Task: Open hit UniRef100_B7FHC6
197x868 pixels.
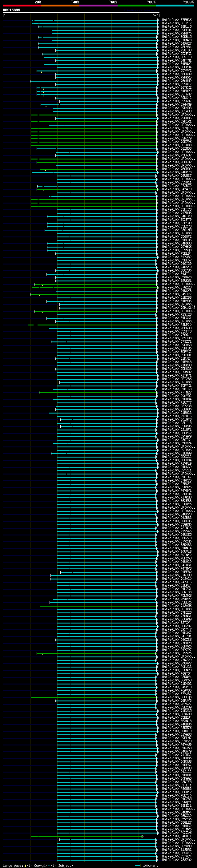Action: 176,20
